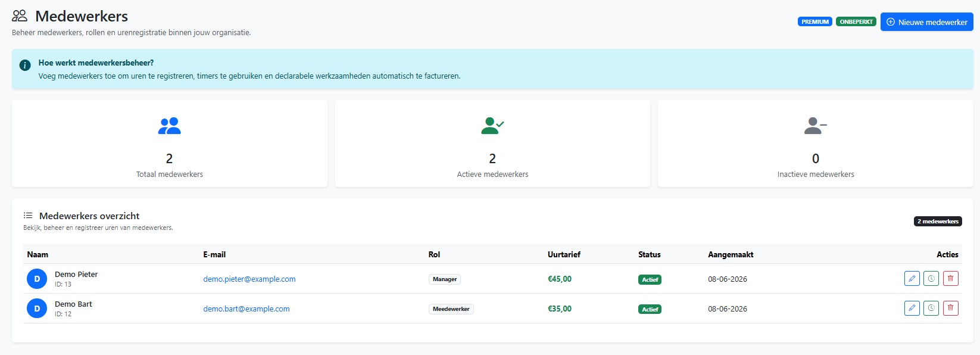Delete Demo Bart using the trash icon

(951, 309)
